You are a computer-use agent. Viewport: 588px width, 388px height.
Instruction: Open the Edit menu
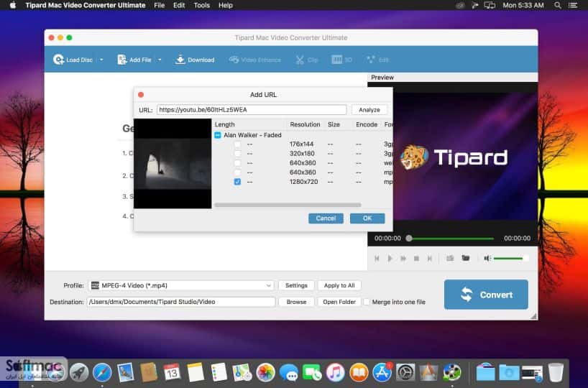click(x=179, y=5)
